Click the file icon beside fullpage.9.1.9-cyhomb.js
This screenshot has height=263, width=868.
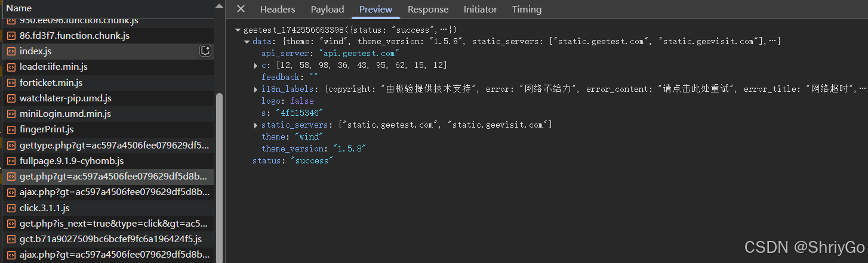tap(11, 161)
